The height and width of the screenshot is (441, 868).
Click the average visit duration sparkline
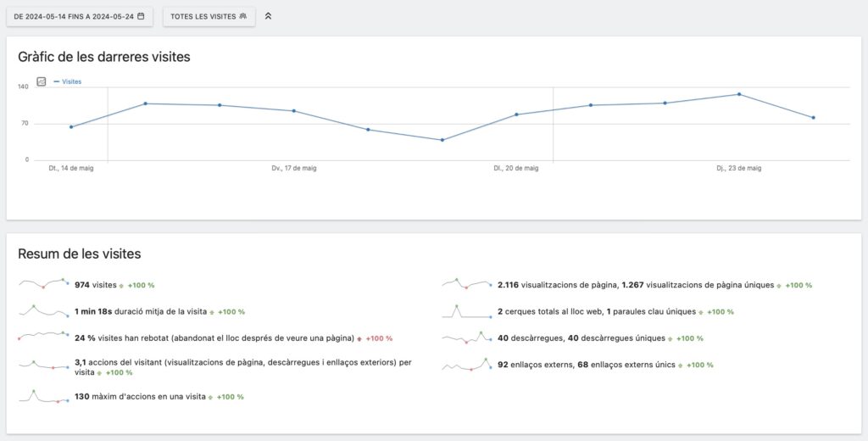[44, 311]
